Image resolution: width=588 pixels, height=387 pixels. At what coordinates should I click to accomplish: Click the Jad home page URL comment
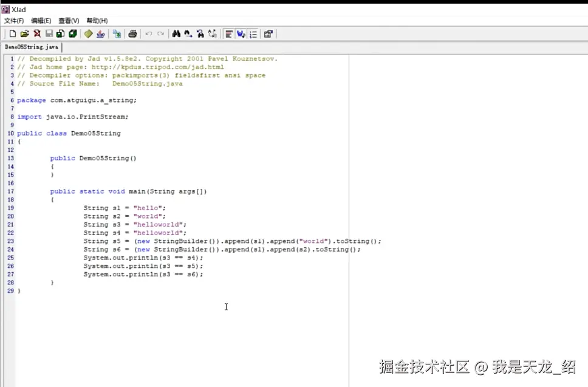click(x=120, y=67)
